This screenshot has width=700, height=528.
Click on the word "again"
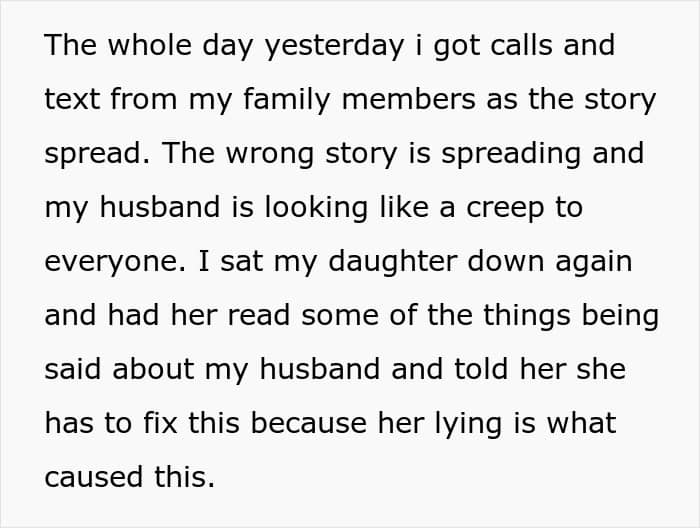pos(594,263)
